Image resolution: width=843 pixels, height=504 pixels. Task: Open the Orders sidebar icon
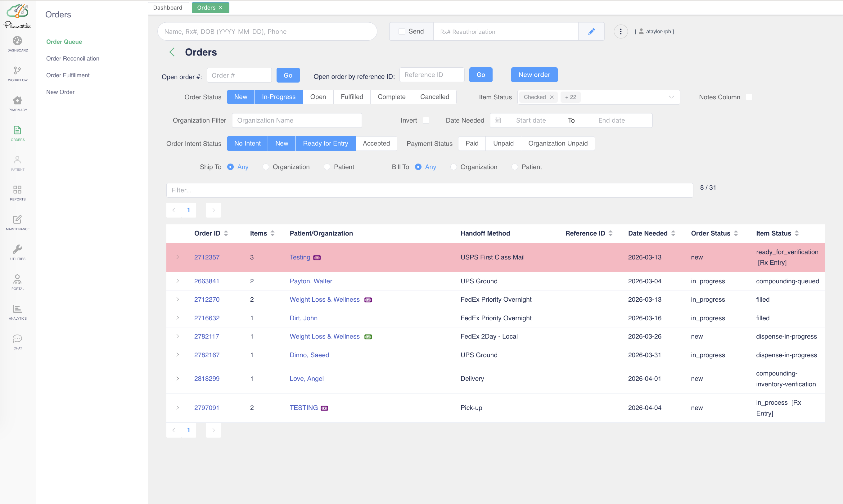click(x=17, y=130)
